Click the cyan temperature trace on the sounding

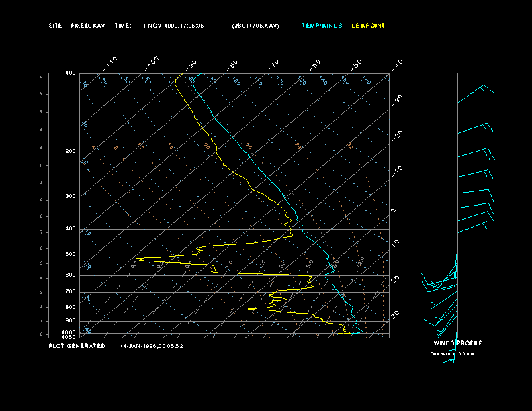pyautogui.click(x=248, y=156)
